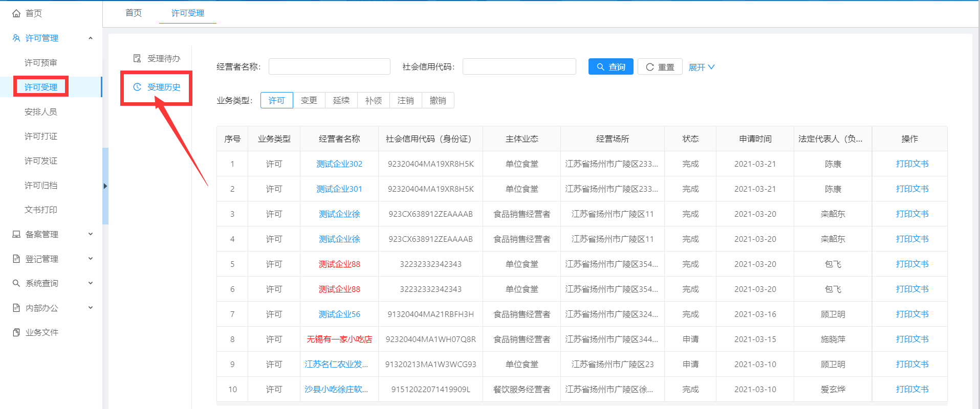Viewport: 980px width, 409px height.
Task: Click the sidebar collapse arrow handle
Action: coord(105,186)
